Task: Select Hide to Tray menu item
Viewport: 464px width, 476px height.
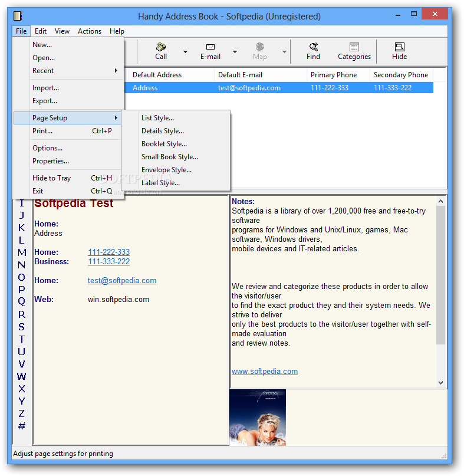Action: tap(68, 178)
